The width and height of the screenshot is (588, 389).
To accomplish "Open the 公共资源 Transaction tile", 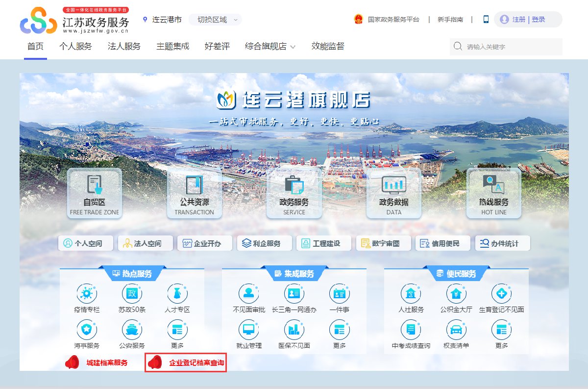I will coord(195,193).
